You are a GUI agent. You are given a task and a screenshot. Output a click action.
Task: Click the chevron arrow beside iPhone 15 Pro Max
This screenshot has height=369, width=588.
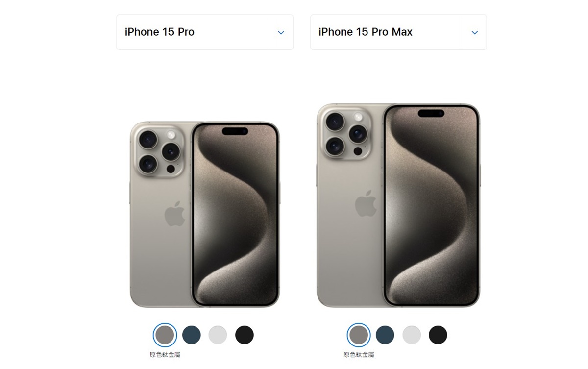coord(474,33)
